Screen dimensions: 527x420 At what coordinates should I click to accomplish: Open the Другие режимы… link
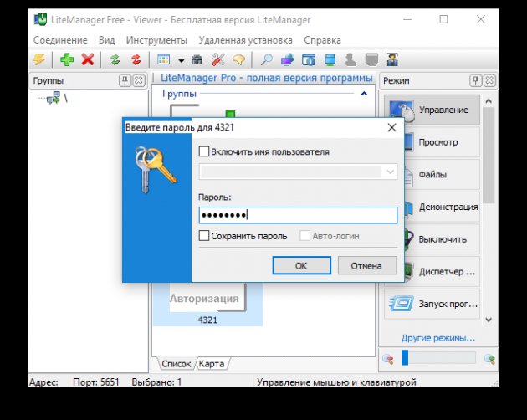pyautogui.click(x=438, y=338)
